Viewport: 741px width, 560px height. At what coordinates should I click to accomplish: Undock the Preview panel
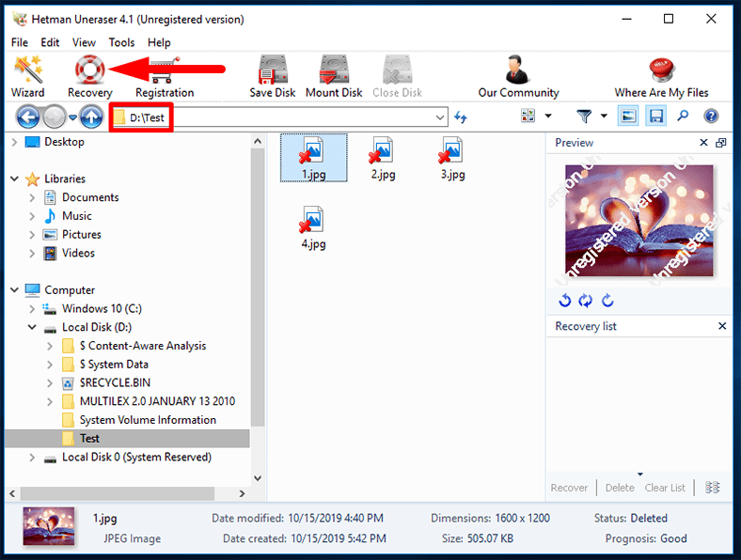[x=720, y=143]
